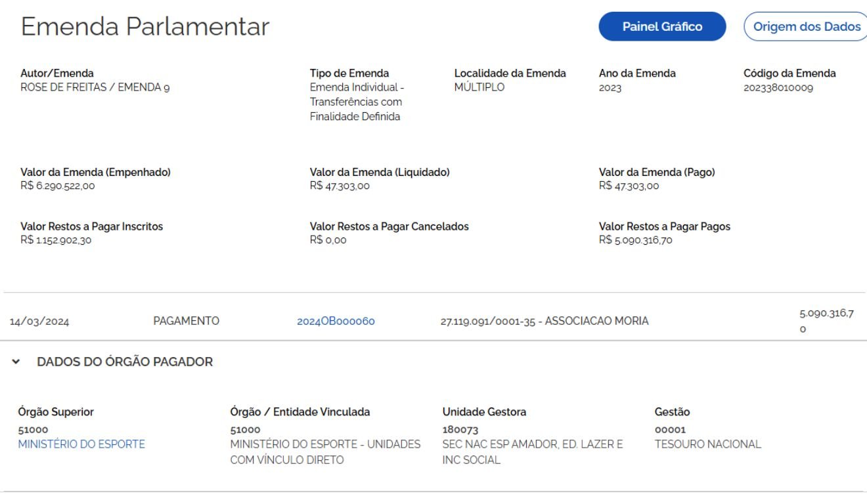This screenshot has width=867, height=504.
Task: Select the Tesouro Nacional gestão text
Action: [708, 444]
